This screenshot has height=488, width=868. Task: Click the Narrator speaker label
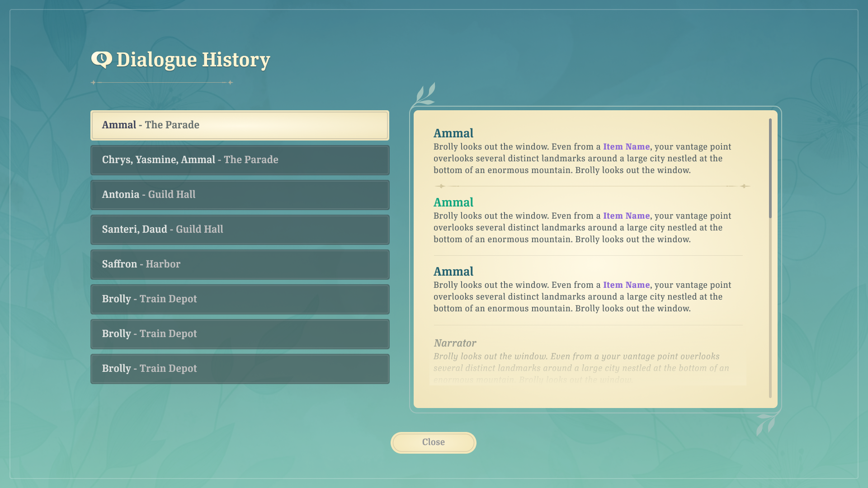point(455,343)
